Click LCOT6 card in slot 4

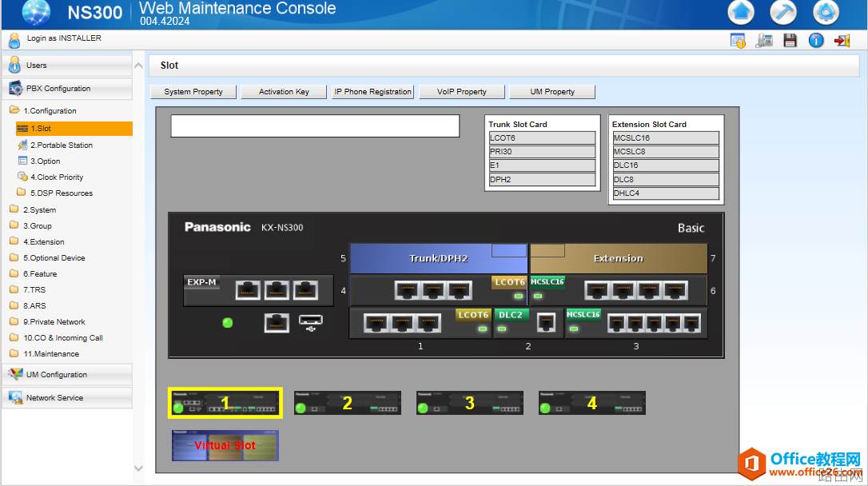pyautogui.click(x=439, y=290)
